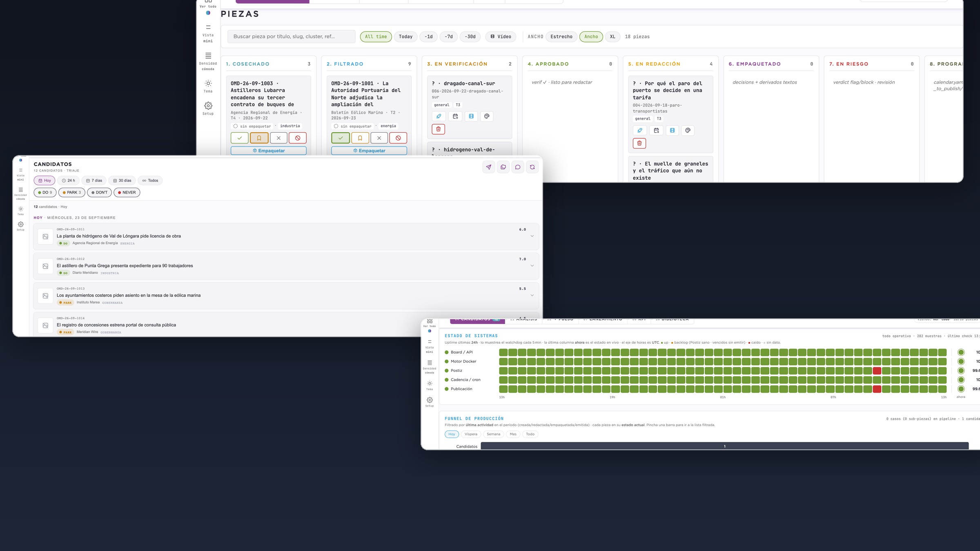Image resolution: width=980 pixels, height=551 pixels.
Task: Click the 'industria' tag on card OMD-26-09-1003
Action: [x=290, y=126]
